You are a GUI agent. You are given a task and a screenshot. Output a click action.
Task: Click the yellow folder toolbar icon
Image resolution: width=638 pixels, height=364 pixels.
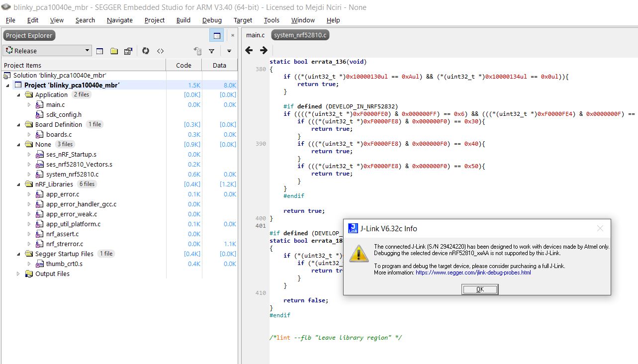point(114,51)
